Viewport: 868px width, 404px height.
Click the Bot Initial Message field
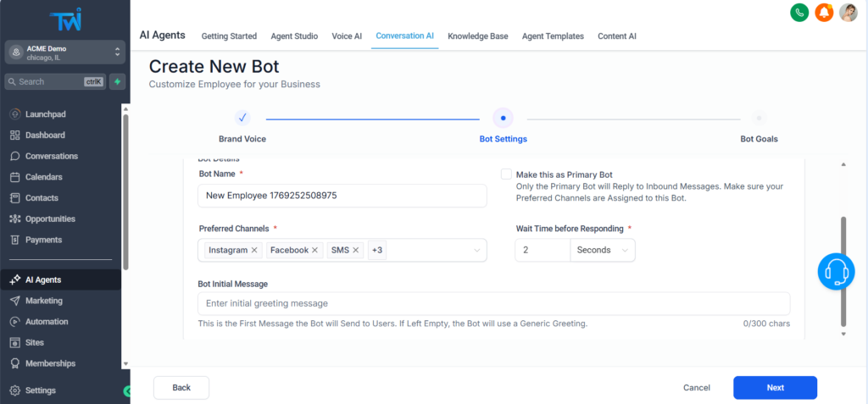coord(493,303)
